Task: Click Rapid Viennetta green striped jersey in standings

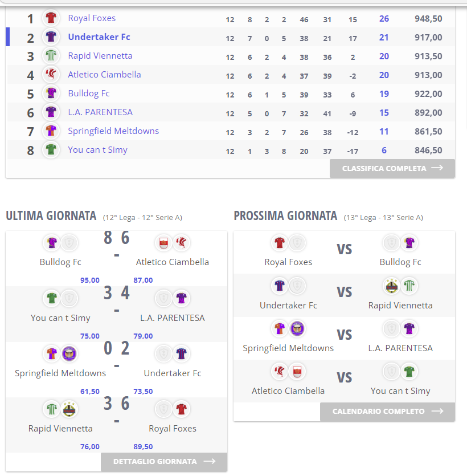Action: (x=51, y=55)
